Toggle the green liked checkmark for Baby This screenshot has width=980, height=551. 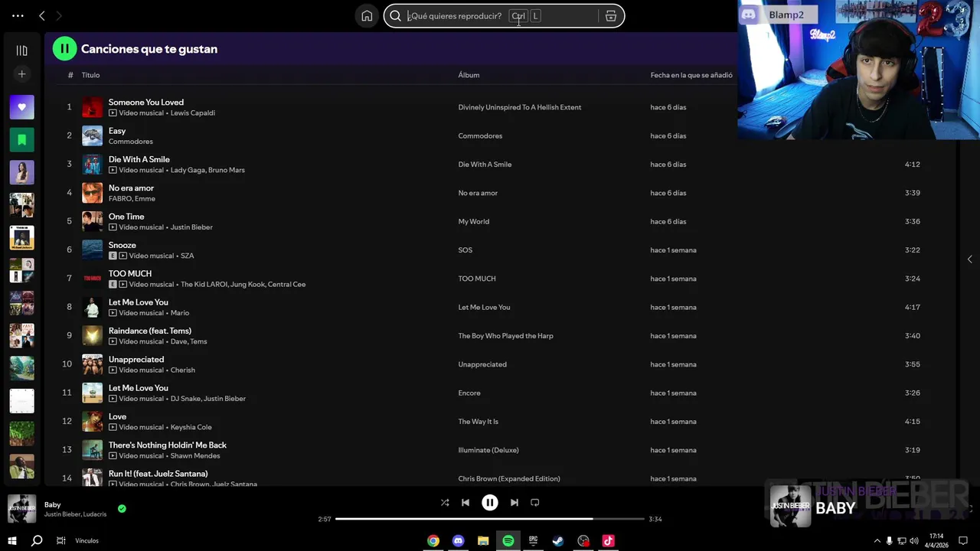[122, 508]
